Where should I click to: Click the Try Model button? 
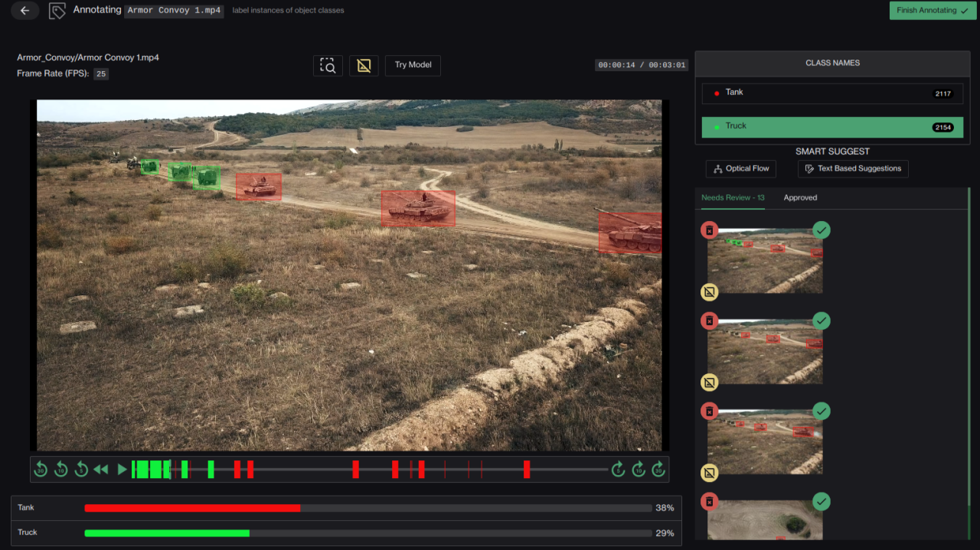coord(413,65)
